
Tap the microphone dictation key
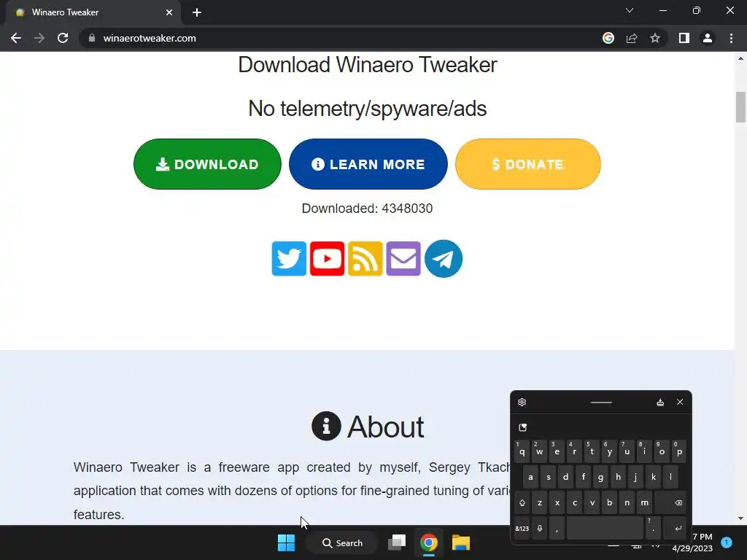click(540, 528)
